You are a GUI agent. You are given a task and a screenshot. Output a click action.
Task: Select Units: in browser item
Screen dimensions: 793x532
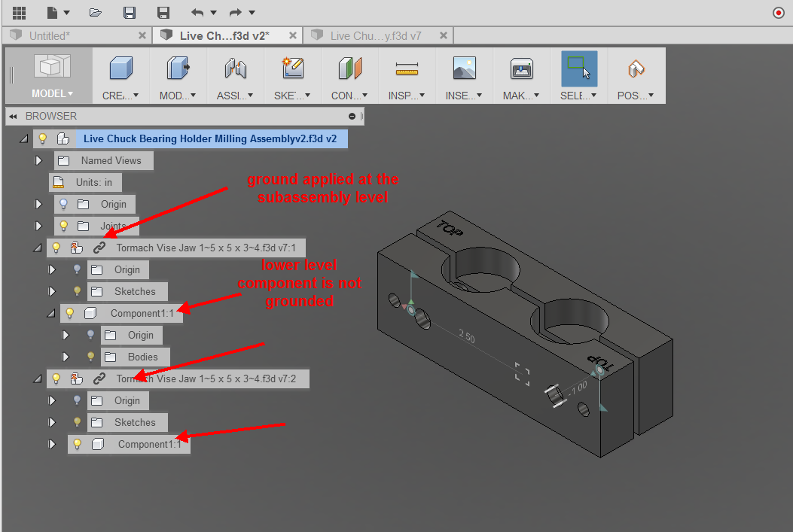[93, 182]
